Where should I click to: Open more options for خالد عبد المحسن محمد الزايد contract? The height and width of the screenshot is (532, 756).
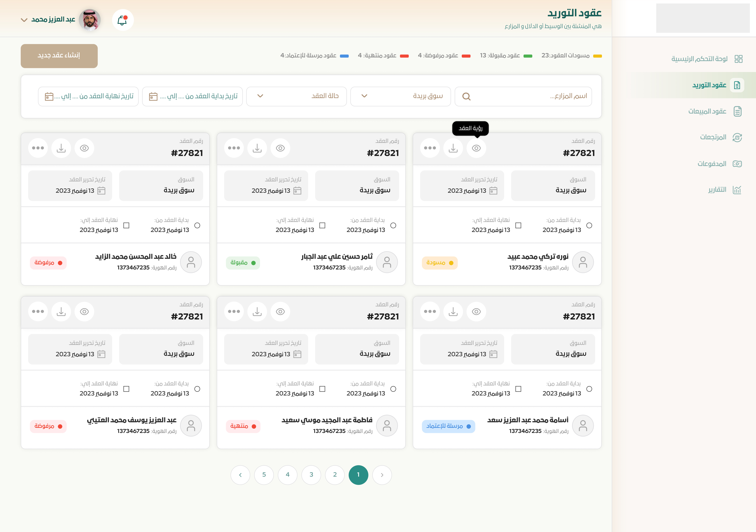(x=38, y=148)
